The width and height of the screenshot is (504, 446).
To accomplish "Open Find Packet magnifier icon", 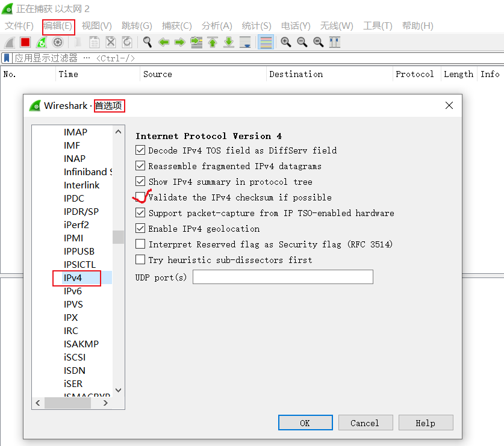I will (x=147, y=42).
